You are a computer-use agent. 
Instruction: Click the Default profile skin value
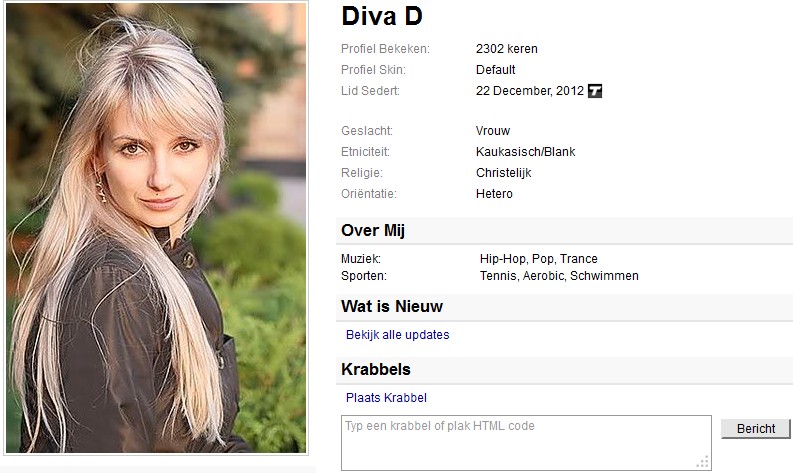tap(496, 70)
